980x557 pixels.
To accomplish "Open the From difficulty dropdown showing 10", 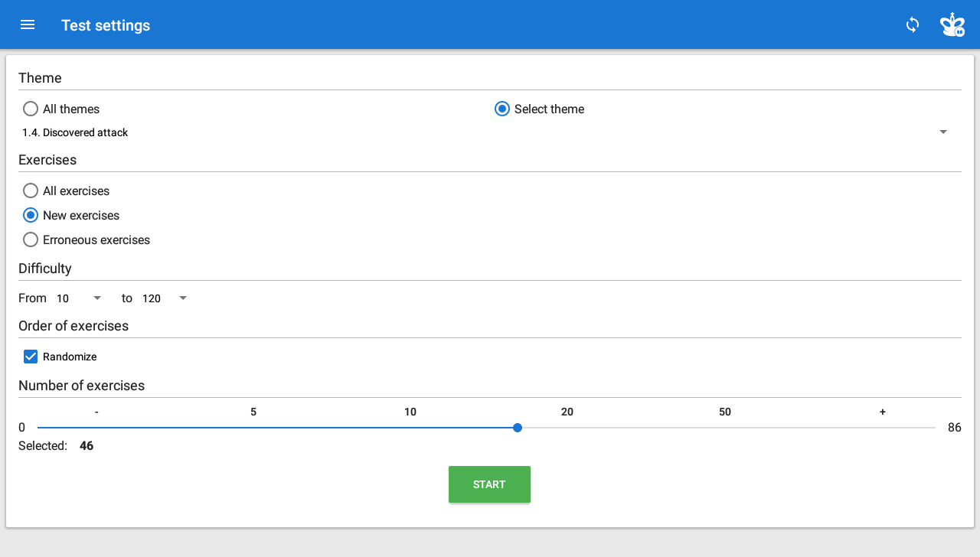I will click(x=79, y=298).
